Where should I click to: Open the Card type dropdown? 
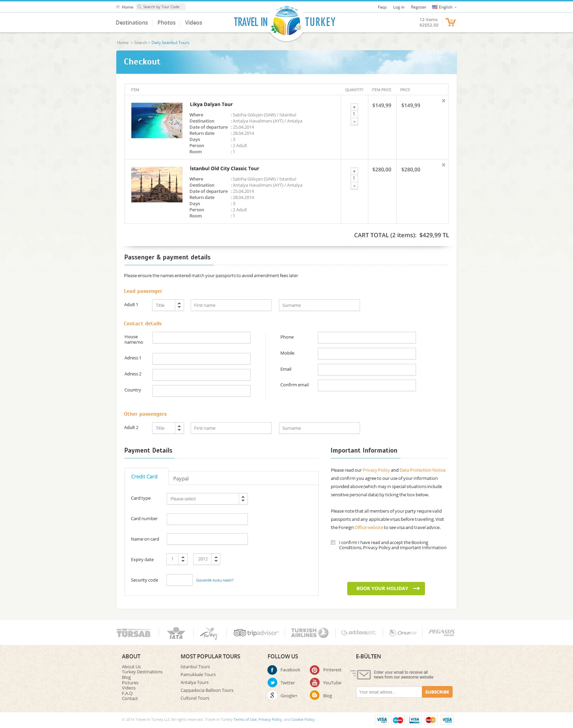tap(207, 499)
